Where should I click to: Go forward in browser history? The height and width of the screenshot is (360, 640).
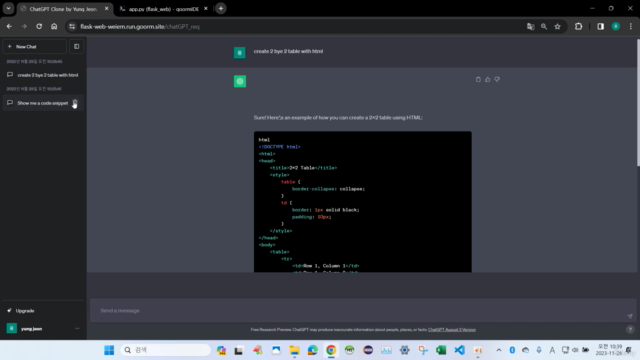24,27
